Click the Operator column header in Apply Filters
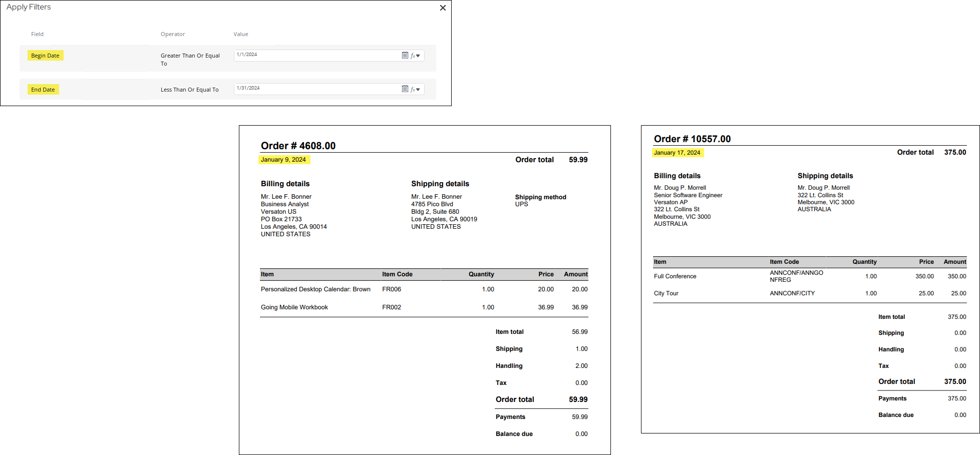Viewport: 980px width, 455px height. pyautogui.click(x=173, y=34)
